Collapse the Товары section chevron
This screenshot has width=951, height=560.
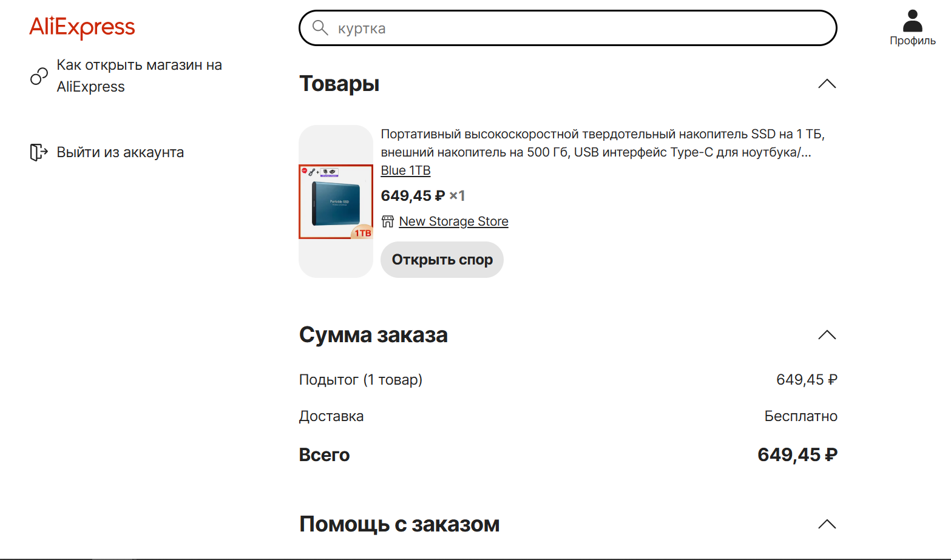(x=827, y=84)
